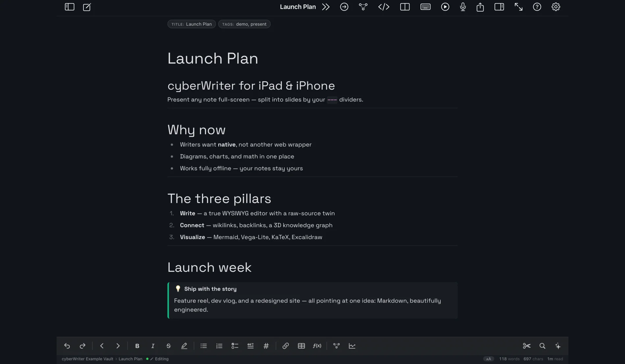Insert diagram from bottom toolbar

click(x=337, y=346)
